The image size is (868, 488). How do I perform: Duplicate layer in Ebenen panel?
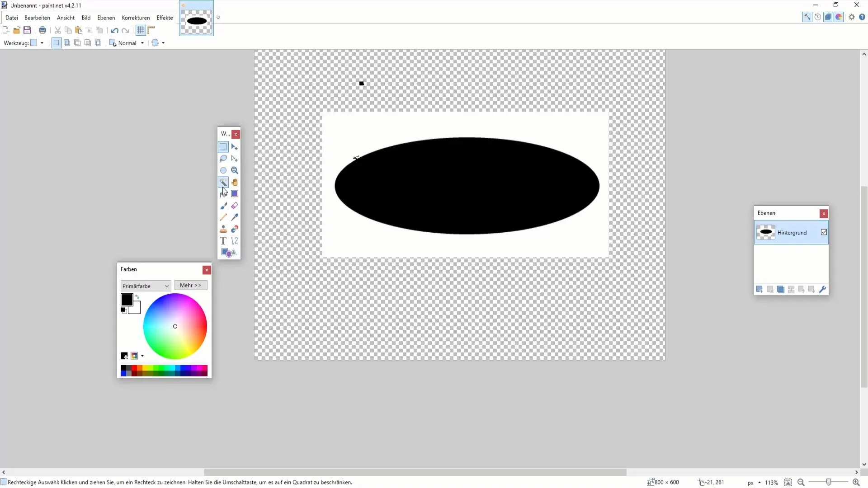tap(781, 289)
